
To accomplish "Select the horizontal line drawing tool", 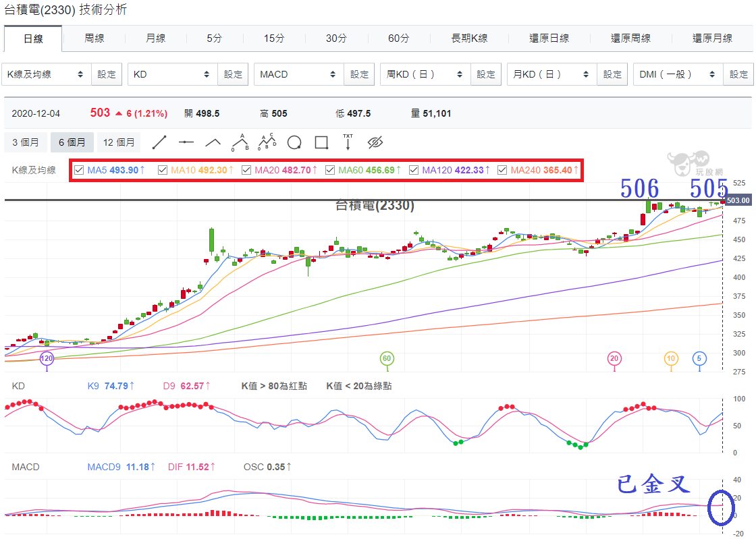I will coord(186,142).
